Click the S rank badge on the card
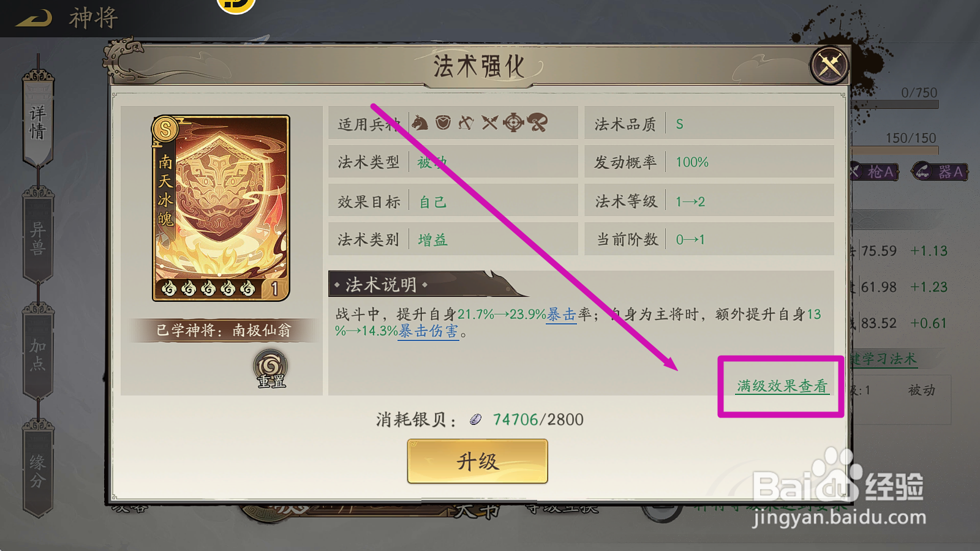The height and width of the screenshot is (551, 980). tap(165, 129)
